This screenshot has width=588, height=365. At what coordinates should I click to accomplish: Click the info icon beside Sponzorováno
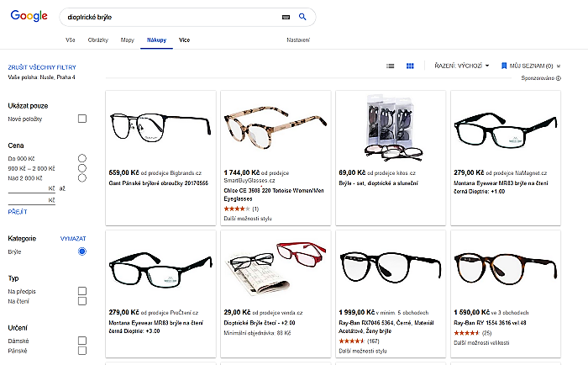[558, 78]
